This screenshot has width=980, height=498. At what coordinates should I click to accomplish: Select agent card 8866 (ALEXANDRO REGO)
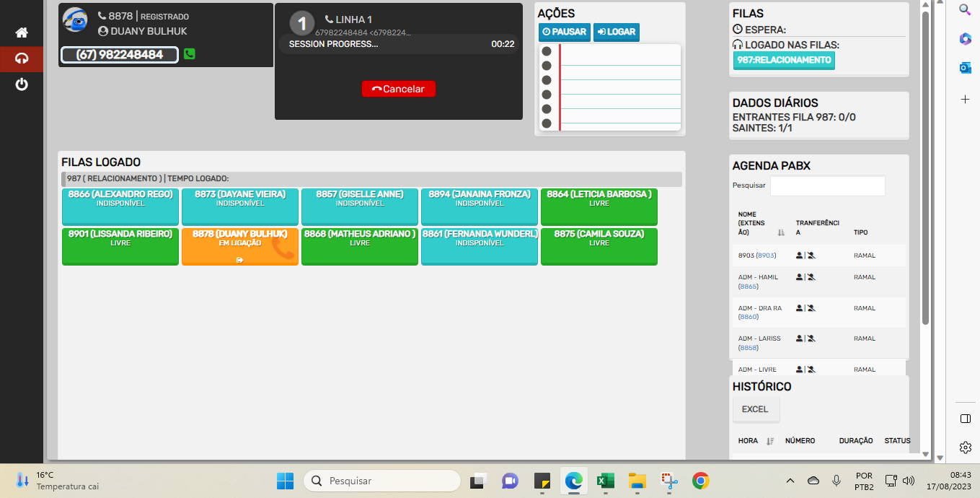[x=120, y=206]
